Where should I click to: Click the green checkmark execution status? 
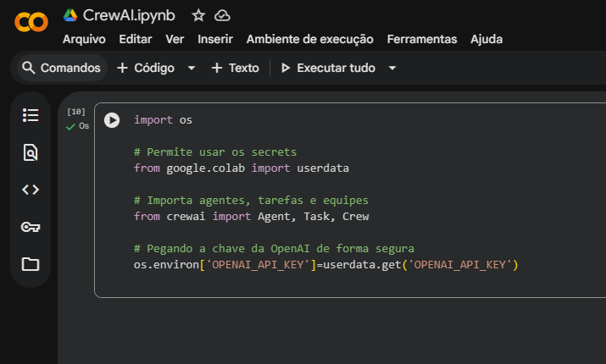point(70,127)
